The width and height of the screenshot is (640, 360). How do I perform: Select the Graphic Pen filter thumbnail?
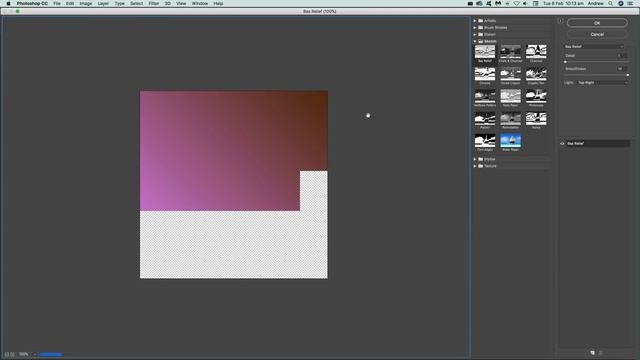536,74
